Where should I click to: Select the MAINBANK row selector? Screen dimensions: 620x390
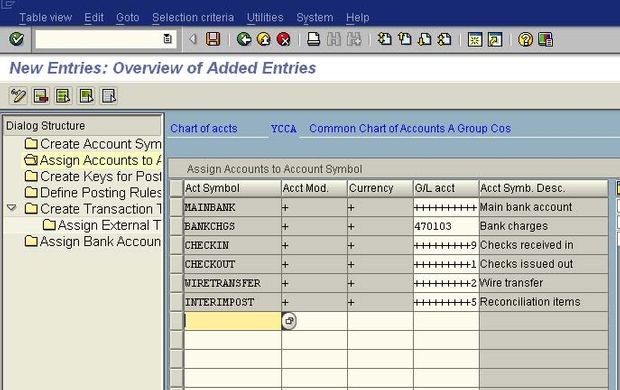(176, 207)
